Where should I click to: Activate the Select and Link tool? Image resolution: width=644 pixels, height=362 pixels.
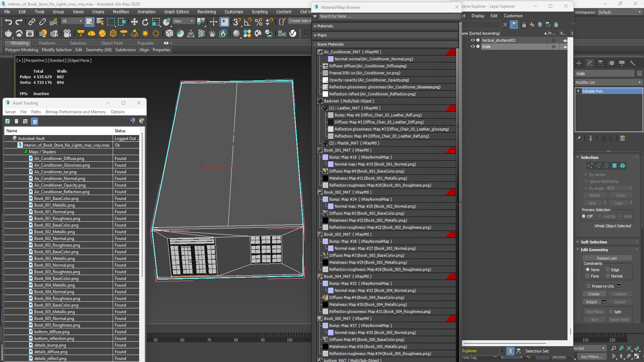[x=32, y=22]
